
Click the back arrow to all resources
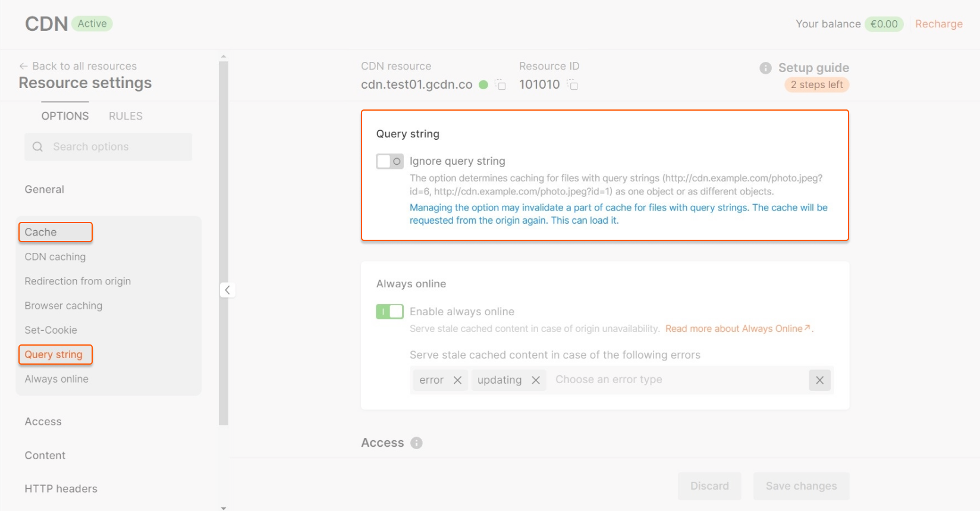[x=23, y=66]
